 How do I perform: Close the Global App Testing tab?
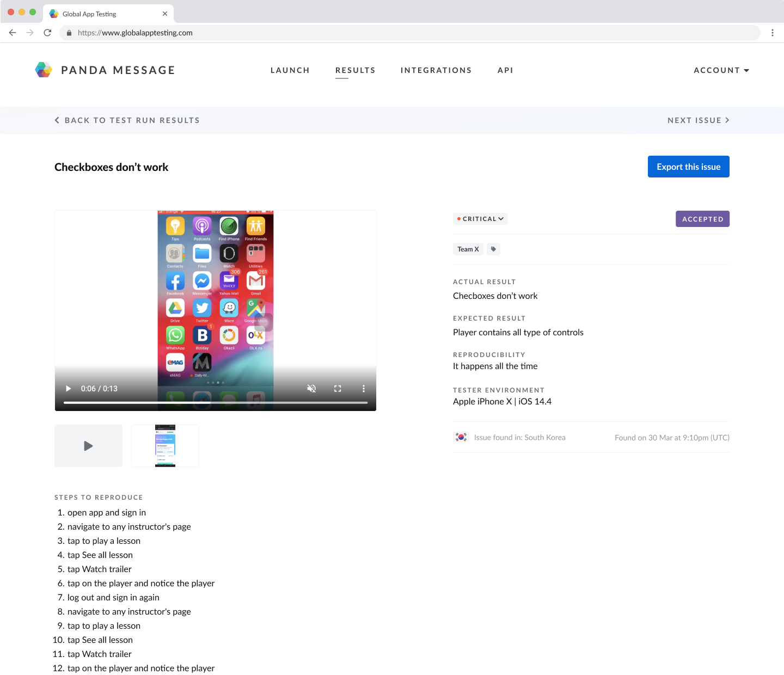[165, 14]
